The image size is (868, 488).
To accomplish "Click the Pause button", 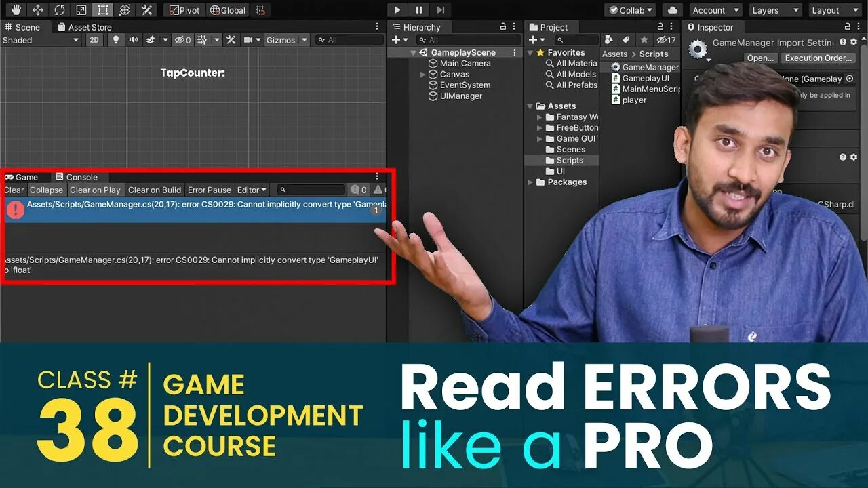I will (x=419, y=10).
